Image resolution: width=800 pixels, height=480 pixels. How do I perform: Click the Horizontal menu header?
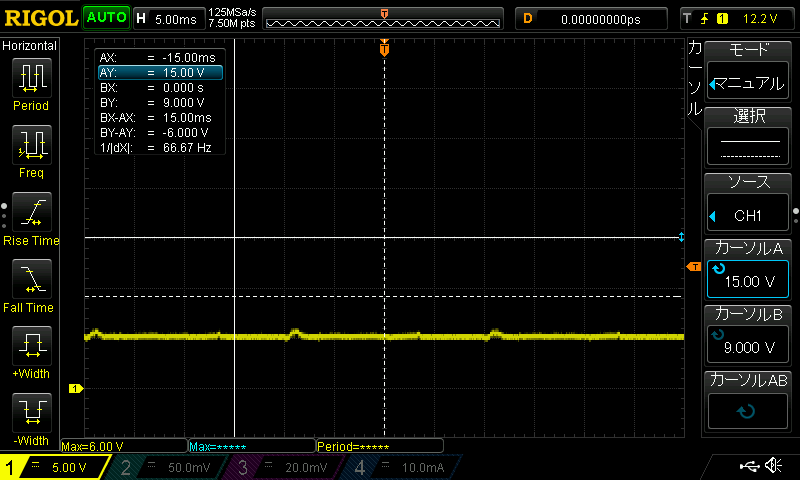[30, 46]
